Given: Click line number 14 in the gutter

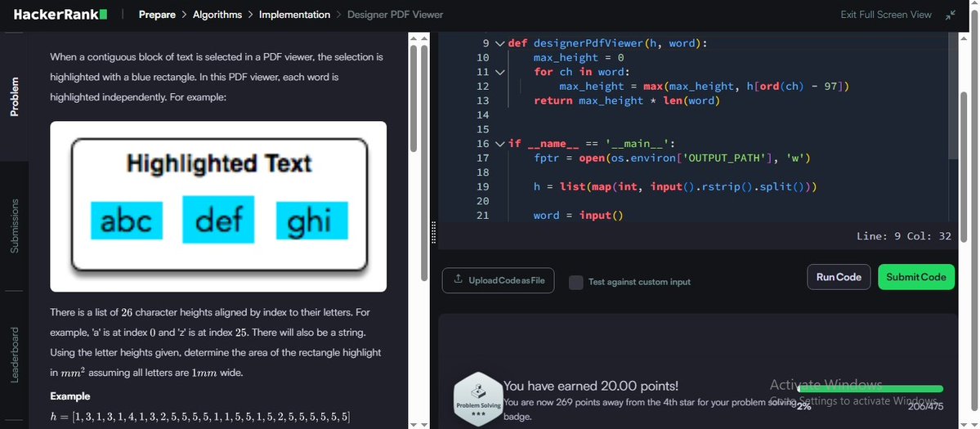Looking at the screenshot, I should [482, 115].
